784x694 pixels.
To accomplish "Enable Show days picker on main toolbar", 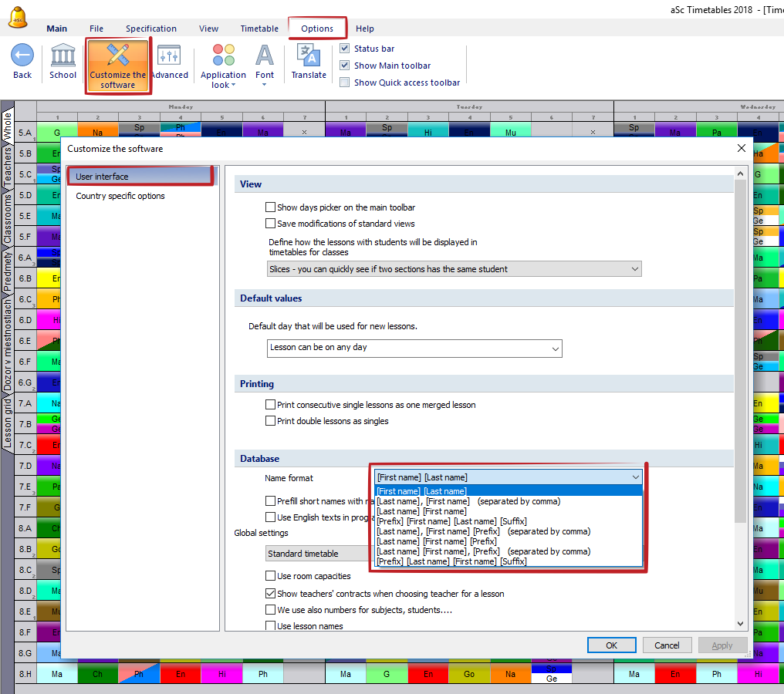I will [270, 207].
